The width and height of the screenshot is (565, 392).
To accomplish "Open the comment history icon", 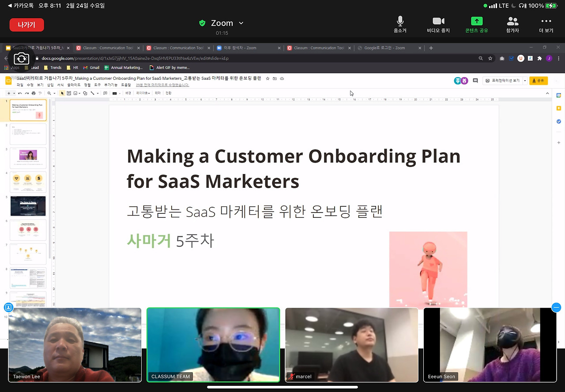I will 475,81.
